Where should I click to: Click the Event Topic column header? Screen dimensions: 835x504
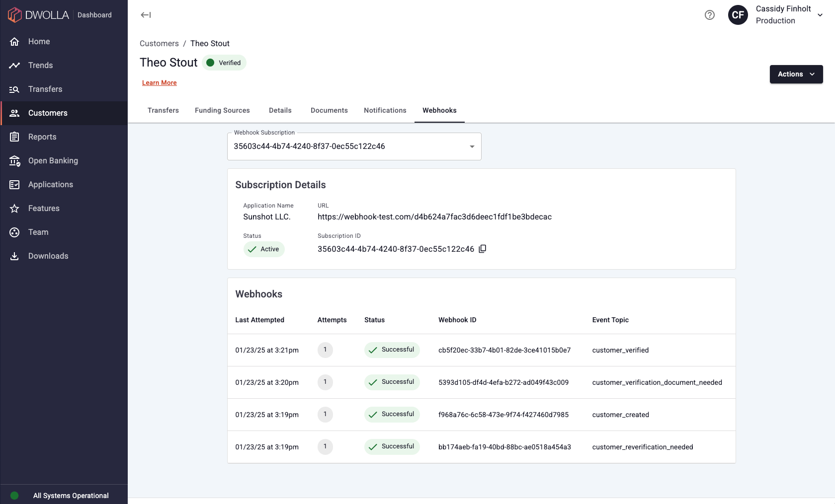tap(610, 320)
